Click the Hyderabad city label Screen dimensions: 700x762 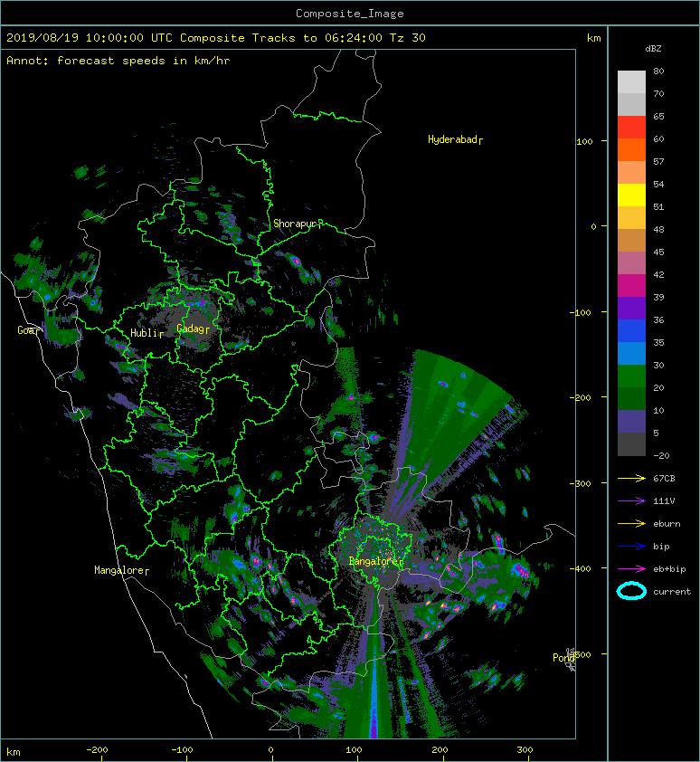click(x=455, y=140)
